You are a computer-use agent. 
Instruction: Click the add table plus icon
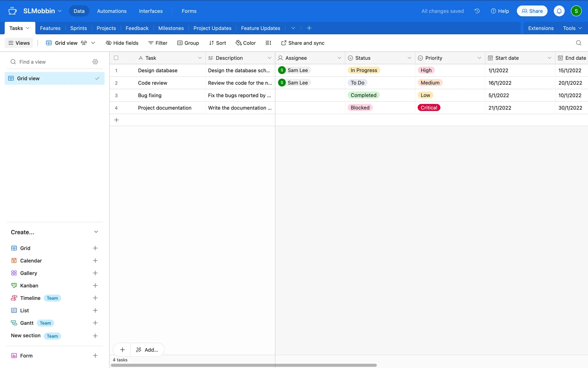point(309,28)
